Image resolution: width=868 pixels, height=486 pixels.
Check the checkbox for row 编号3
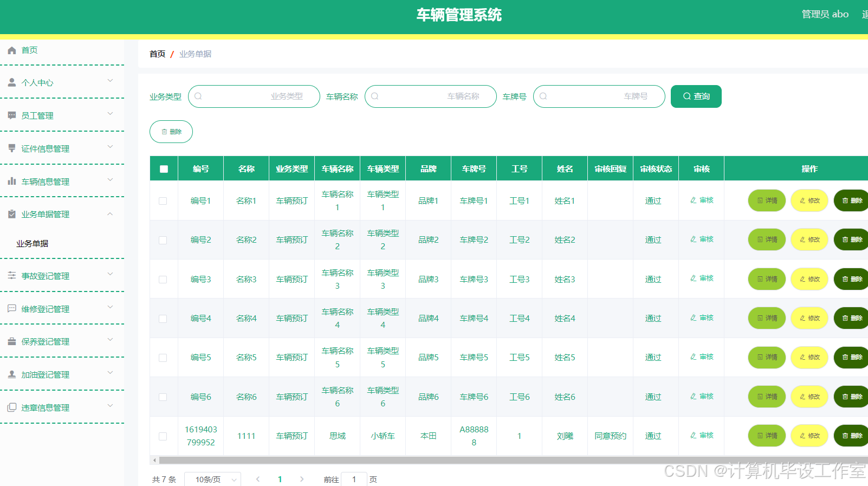click(x=163, y=280)
